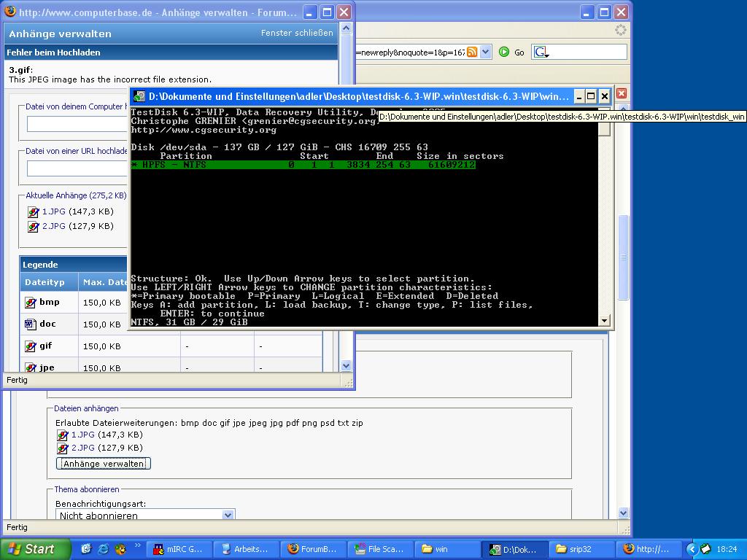The height and width of the screenshot is (560, 747).
Task: Click the clock showing 18:24
Action: point(727,549)
